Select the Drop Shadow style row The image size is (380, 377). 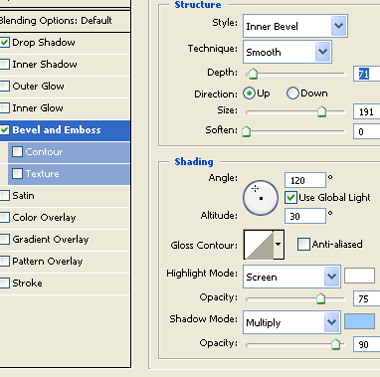pyautogui.click(x=65, y=43)
